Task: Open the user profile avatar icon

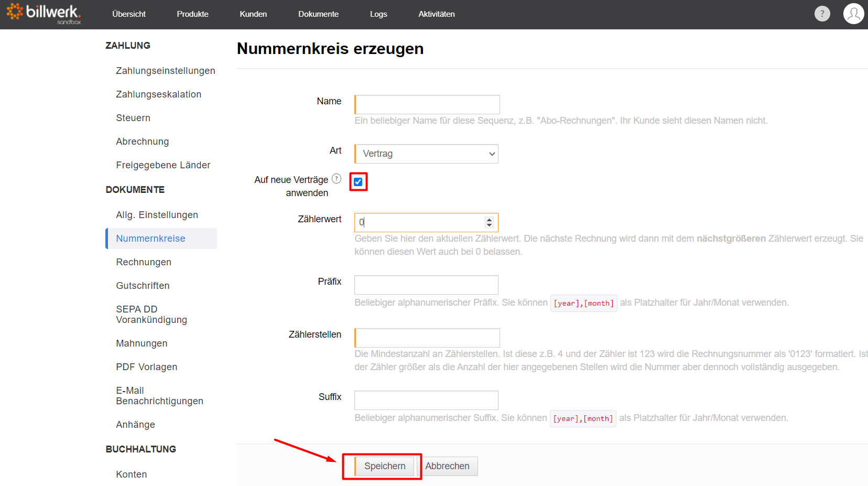Action: (853, 14)
